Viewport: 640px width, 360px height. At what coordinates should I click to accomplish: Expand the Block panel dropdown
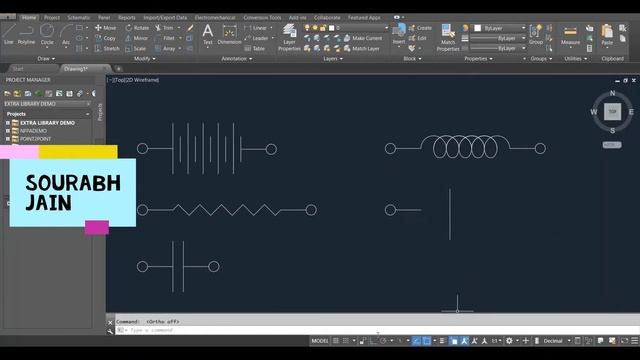coord(412,59)
